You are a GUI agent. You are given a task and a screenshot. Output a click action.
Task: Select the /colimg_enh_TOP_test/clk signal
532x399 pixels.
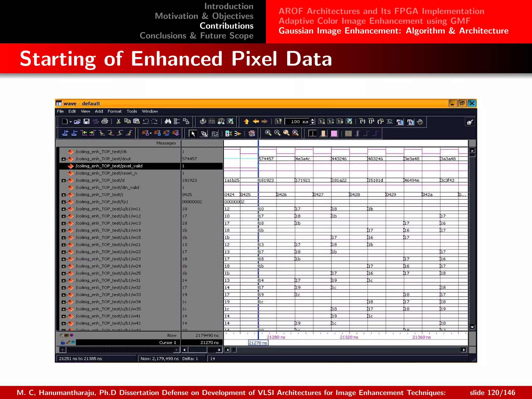coord(101,152)
